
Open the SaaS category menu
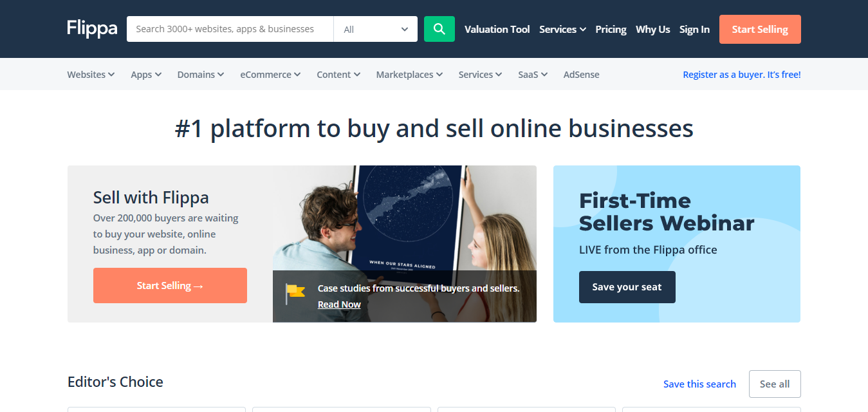click(533, 75)
